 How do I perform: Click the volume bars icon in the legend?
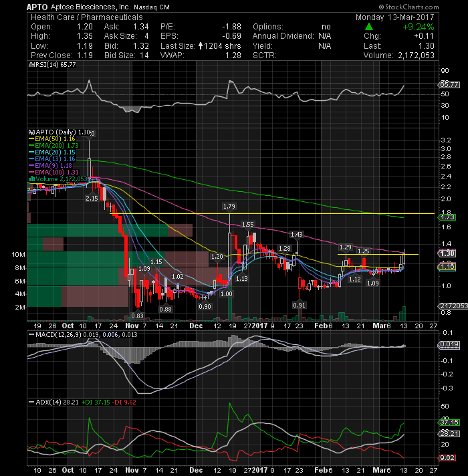pos(31,178)
